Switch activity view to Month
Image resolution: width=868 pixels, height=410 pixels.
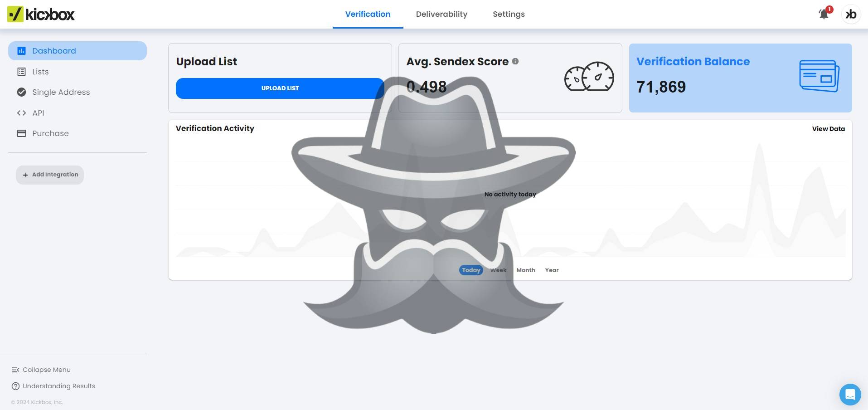point(525,270)
